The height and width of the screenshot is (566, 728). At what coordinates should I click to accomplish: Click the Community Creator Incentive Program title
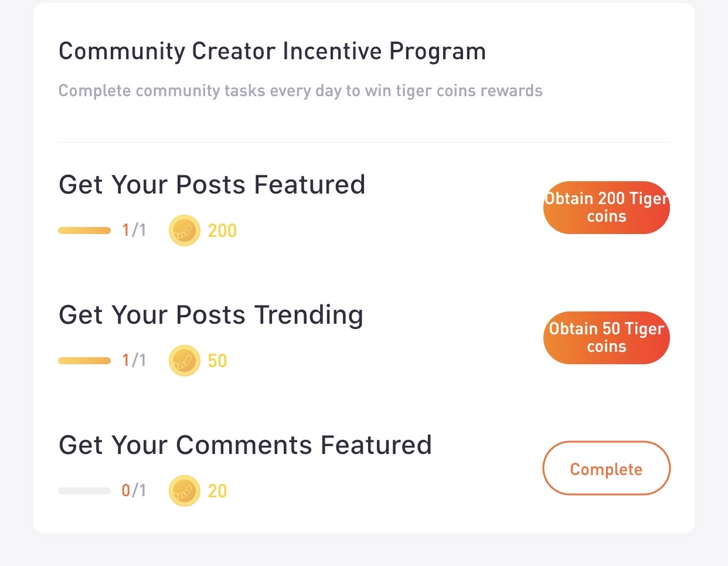(272, 52)
